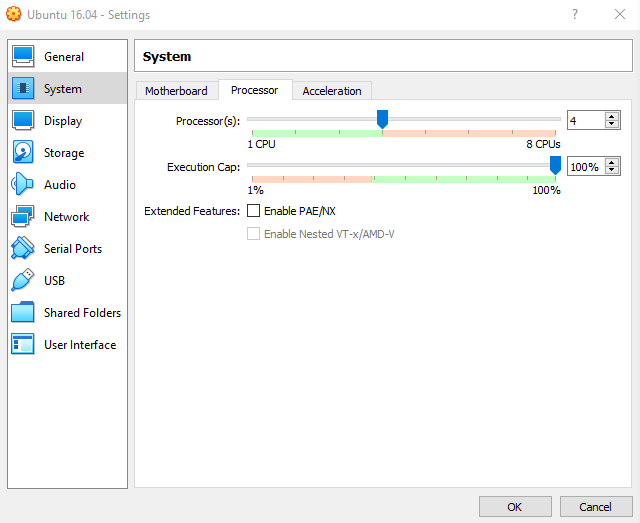This screenshot has height=523, width=640.
Task: Click the Execution Cap percentage field
Action: tap(586, 167)
